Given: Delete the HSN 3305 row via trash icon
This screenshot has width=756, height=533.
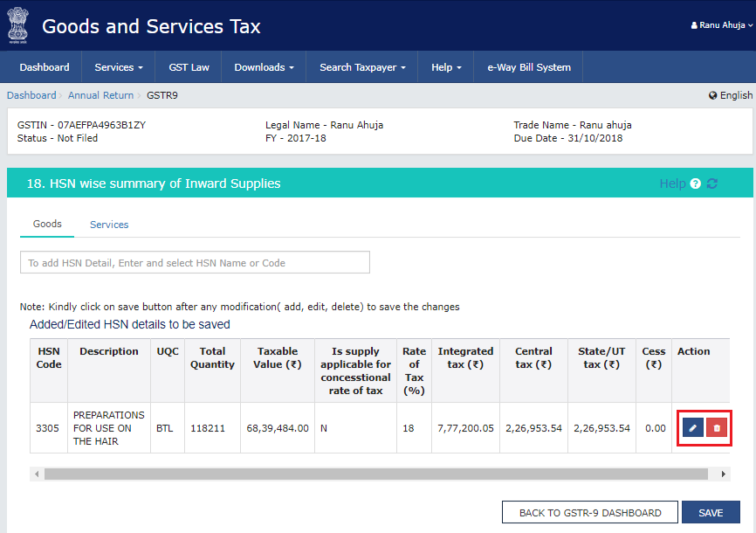Looking at the screenshot, I should click(x=715, y=427).
